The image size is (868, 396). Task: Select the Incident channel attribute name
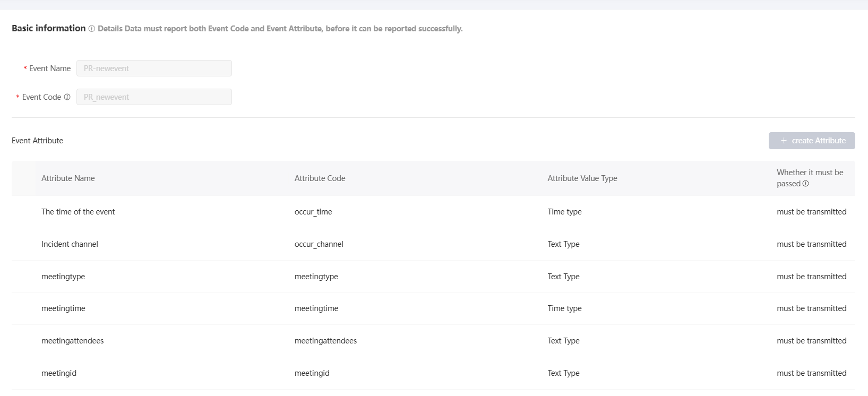coord(70,244)
